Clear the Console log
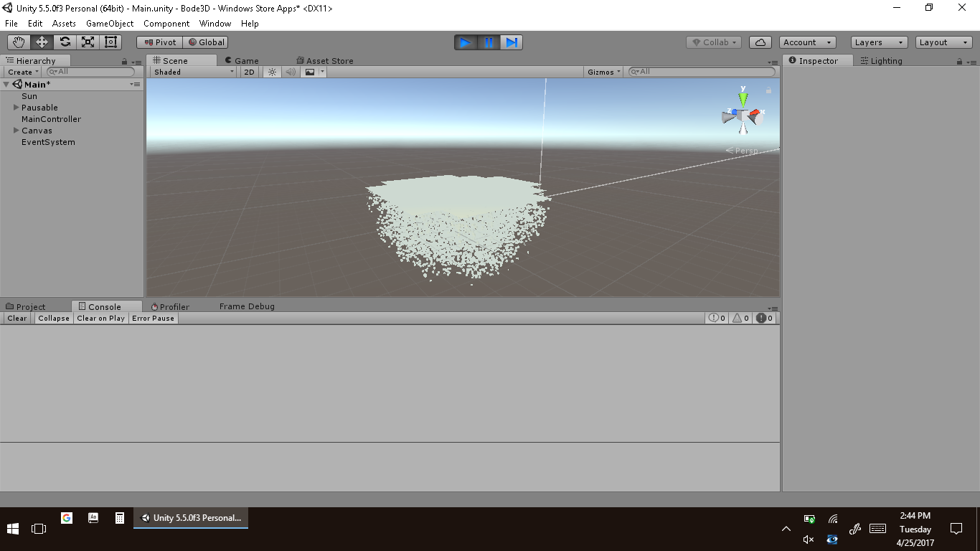This screenshot has width=980, height=551. (17, 318)
